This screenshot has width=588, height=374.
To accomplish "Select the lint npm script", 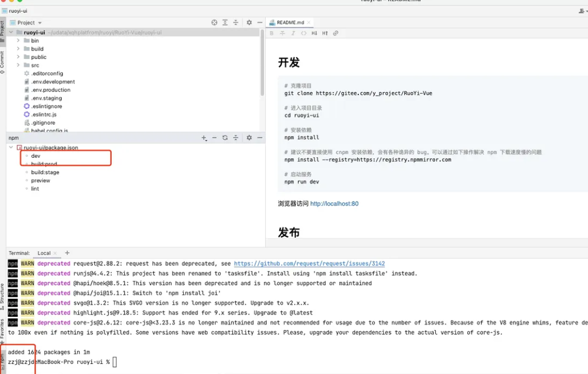I will tap(35, 189).
